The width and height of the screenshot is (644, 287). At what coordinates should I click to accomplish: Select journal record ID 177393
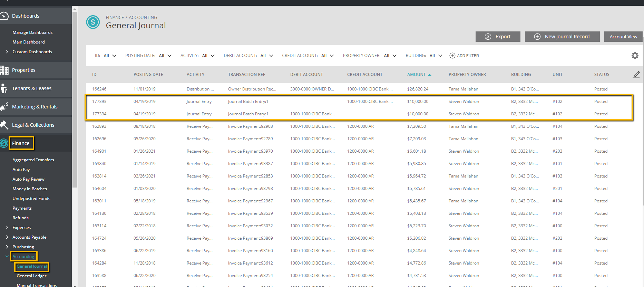tap(99, 102)
